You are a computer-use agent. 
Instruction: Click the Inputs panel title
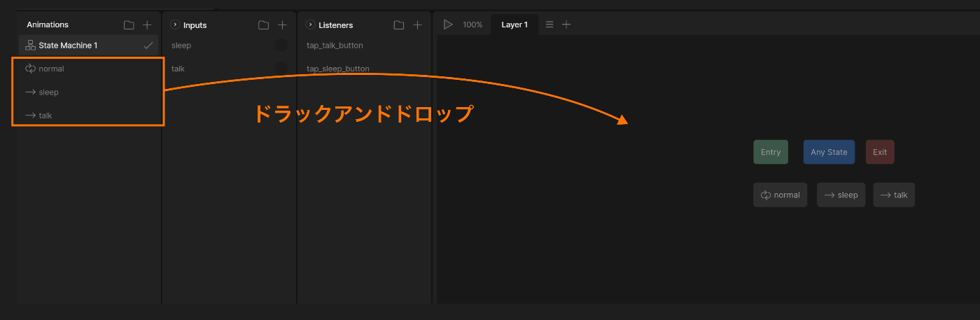195,25
